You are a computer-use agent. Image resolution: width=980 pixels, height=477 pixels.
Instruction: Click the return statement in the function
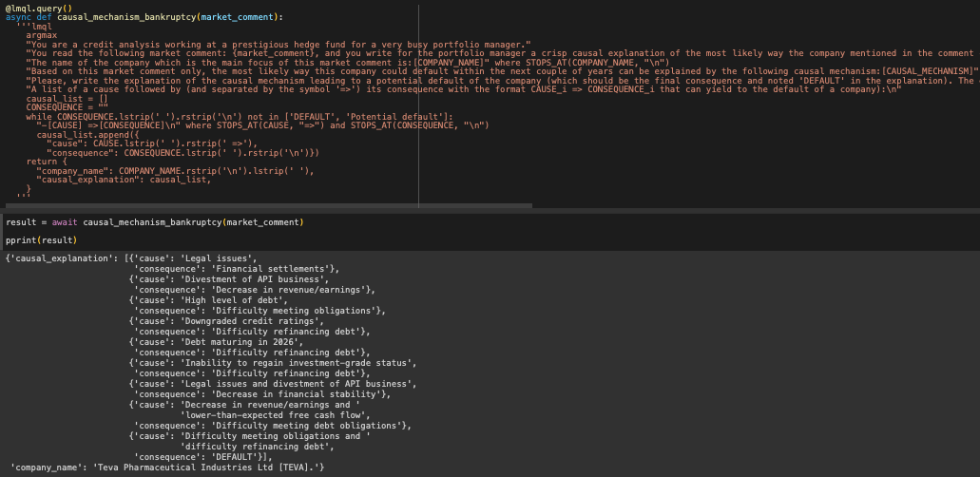(x=41, y=161)
